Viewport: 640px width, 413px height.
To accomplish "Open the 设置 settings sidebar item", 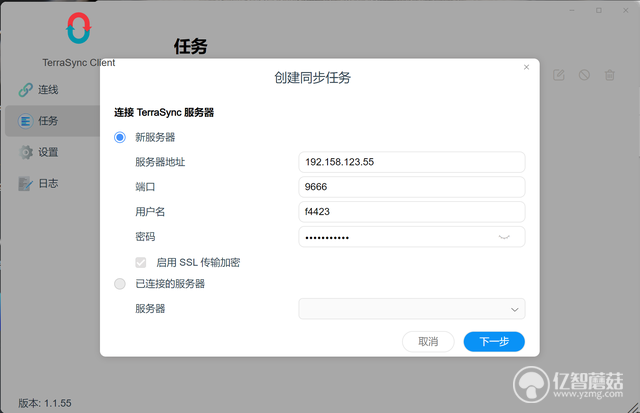I will pyautogui.click(x=38, y=152).
